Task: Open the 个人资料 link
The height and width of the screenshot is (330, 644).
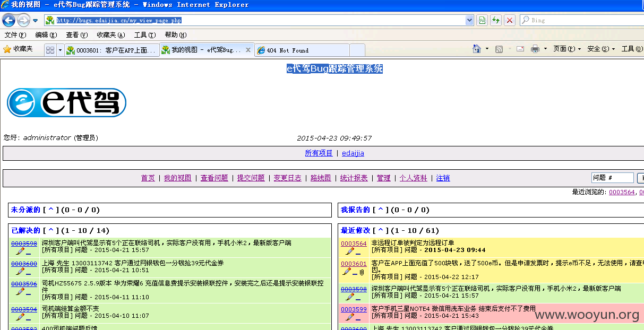Action: point(413,178)
